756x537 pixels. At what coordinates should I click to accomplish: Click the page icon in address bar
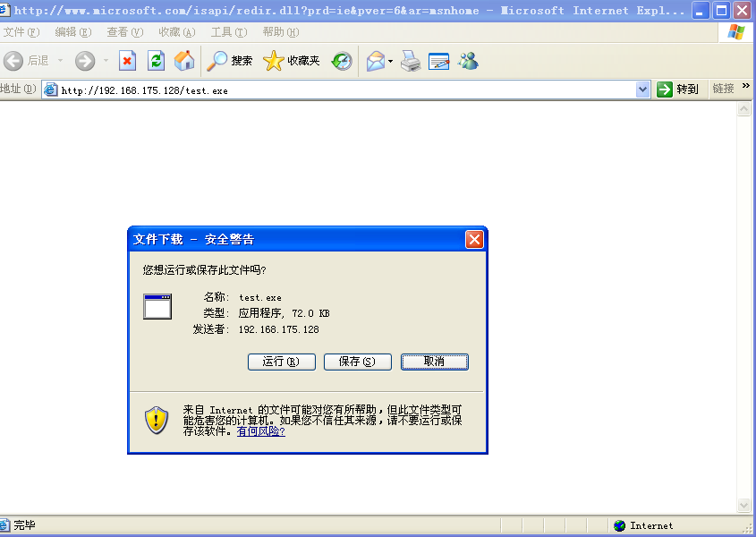click(51, 89)
